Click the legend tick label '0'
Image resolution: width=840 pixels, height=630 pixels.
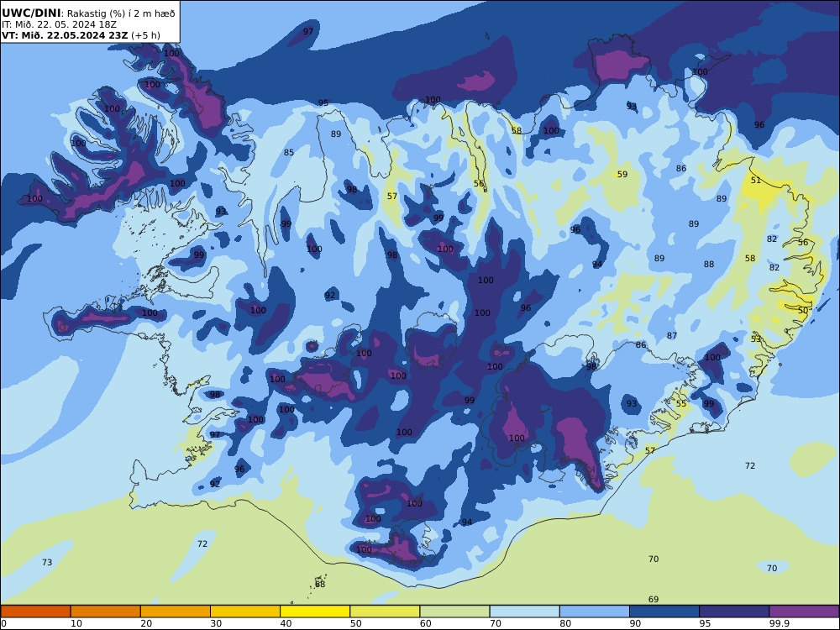[3, 623]
